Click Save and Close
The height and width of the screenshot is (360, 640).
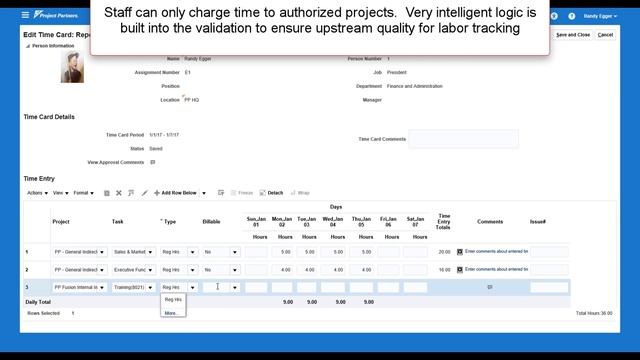coord(573,35)
